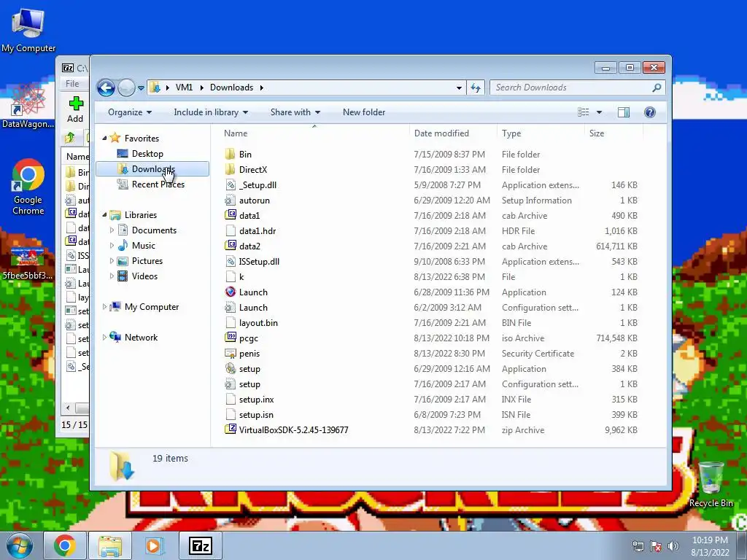Open the Recycle Bin desktop icon
This screenshot has width=747, height=560.
711,484
